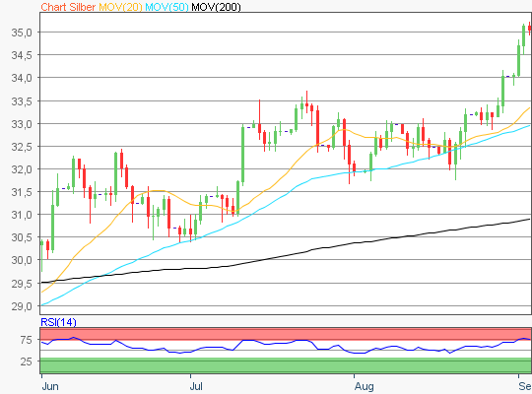
Task: Click the RSI 75 level label
Action: 27,340
